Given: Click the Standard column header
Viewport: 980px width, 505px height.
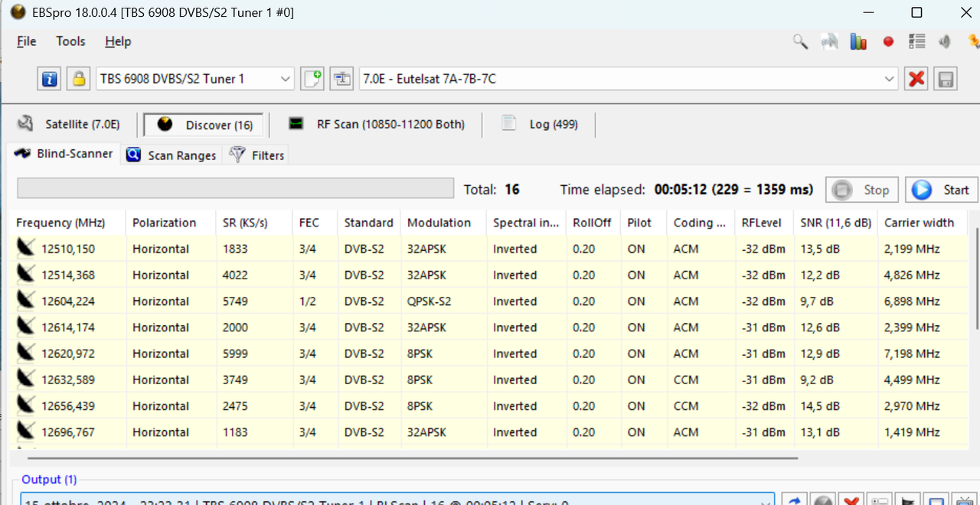Looking at the screenshot, I should pyautogui.click(x=368, y=223).
